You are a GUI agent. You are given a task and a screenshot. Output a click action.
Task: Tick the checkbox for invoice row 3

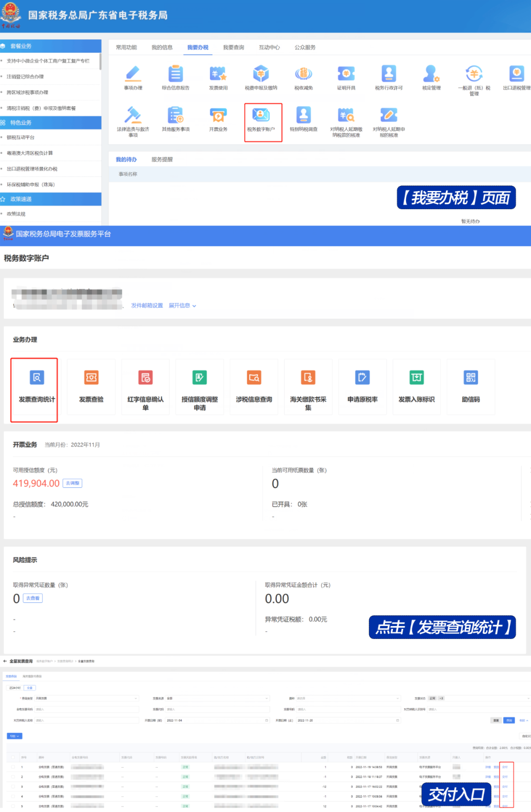tap(13, 786)
